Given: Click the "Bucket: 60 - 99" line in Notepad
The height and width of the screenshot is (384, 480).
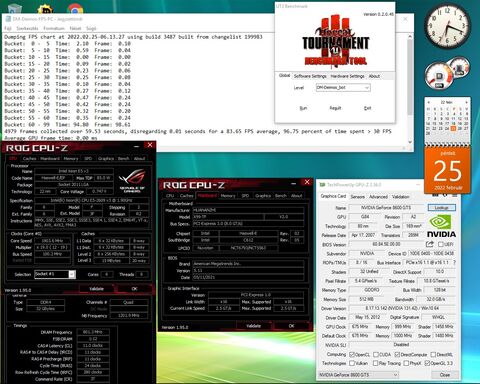Looking at the screenshot, I should point(67,124).
